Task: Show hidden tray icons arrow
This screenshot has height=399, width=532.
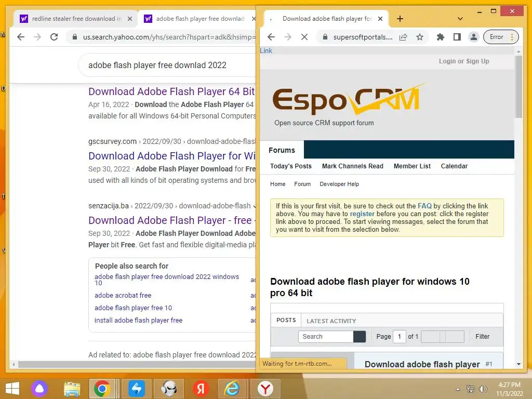Action: 458,389
